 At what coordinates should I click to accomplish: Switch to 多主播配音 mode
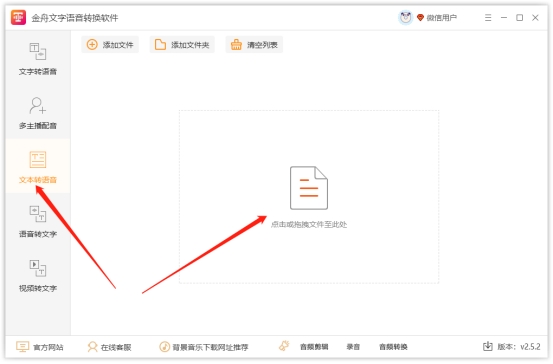point(38,113)
